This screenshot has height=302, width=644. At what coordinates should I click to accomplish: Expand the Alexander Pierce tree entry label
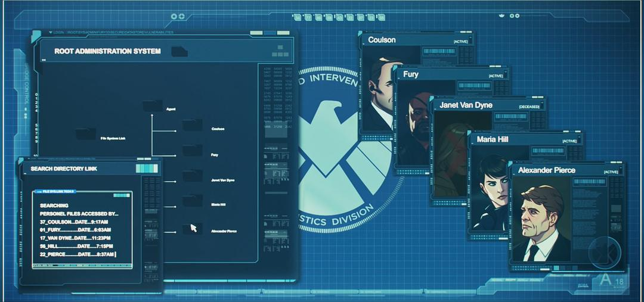(x=224, y=231)
